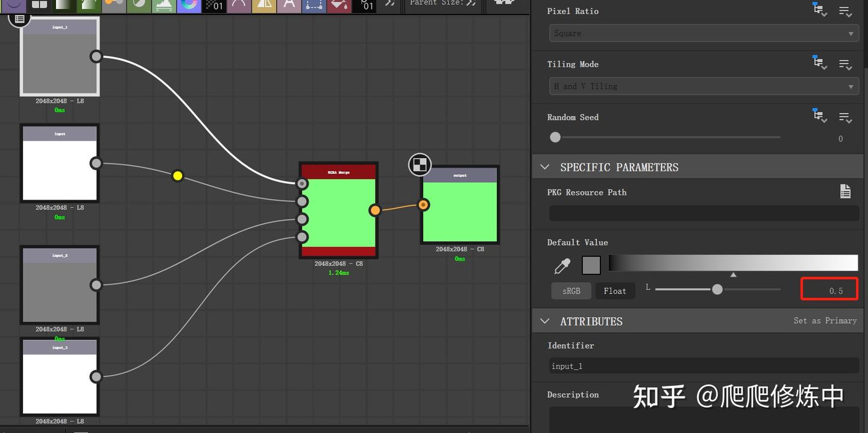868x433 pixels.
Task: Open Tiling Mode parameter options menu icon
Action: 846,65
